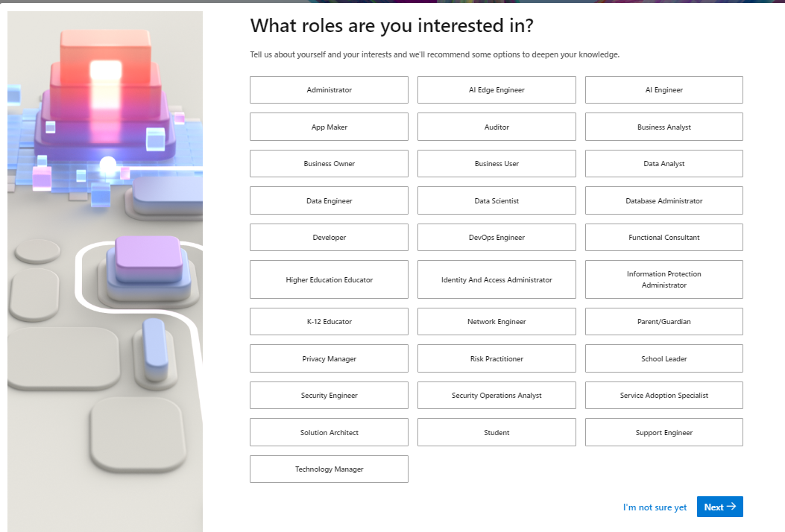Pick the Technology Manager role
The height and width of the screenshot is (532, 785).
329,469
